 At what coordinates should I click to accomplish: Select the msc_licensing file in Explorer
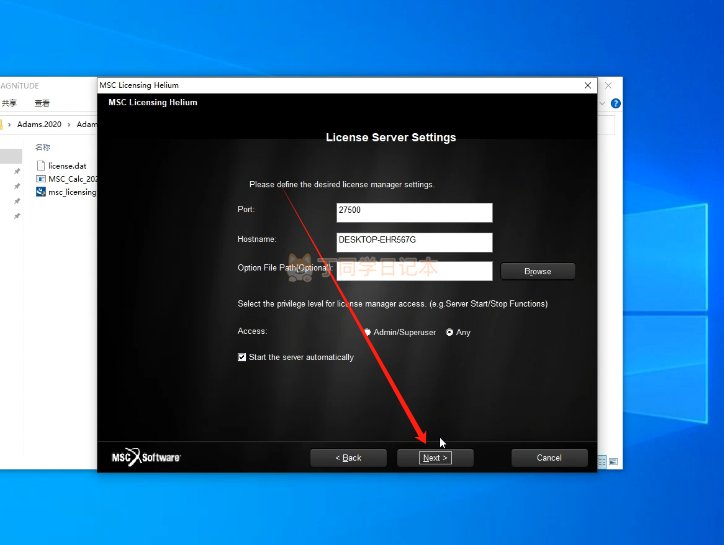point(72,192)
